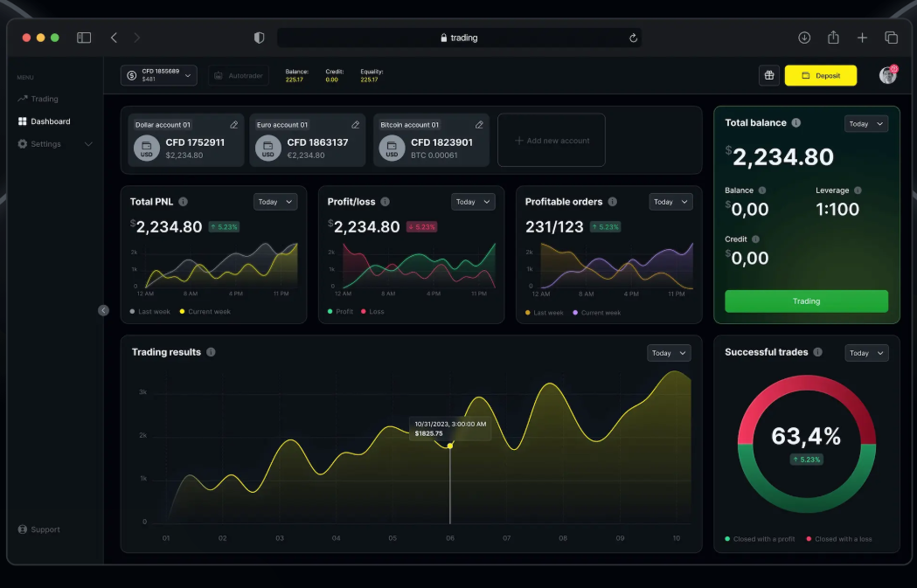Viewport: 917px width, 588px height.
Task: Edit the Dollar account 01 name with pencil icon
Action: click(x=233, y=124)
